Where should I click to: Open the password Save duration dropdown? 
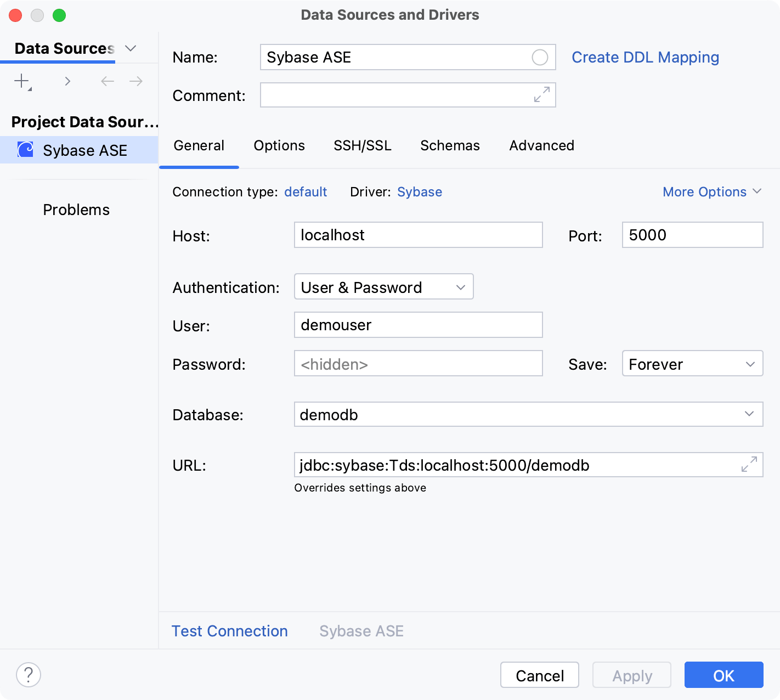pos(692,363)
